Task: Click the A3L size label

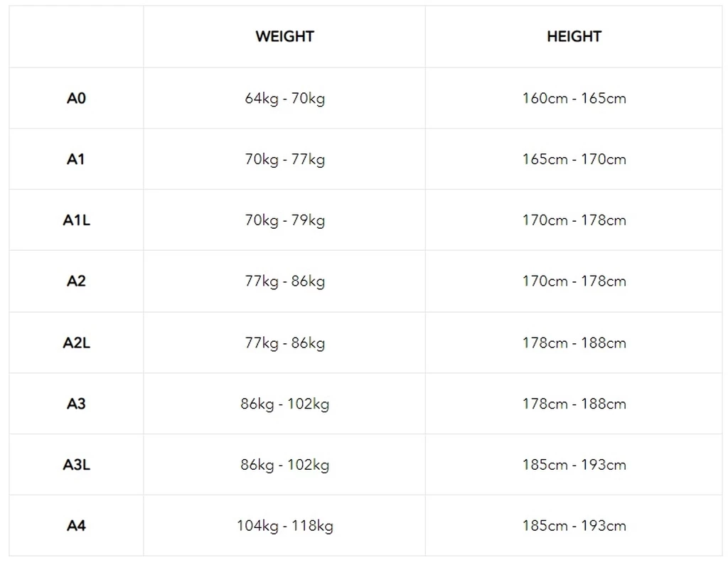Action: tap(76, 465)
